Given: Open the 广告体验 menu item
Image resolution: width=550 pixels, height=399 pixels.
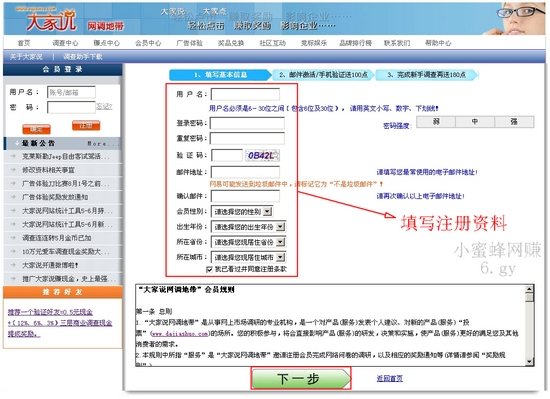Looking at the screenshot, I should (189, 43).
